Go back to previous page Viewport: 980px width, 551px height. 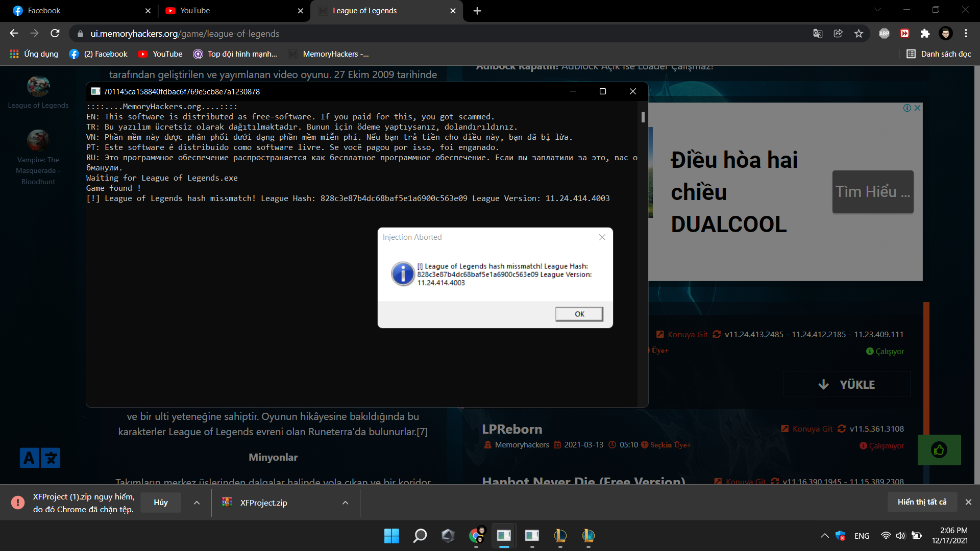click(x=14, y=34)
